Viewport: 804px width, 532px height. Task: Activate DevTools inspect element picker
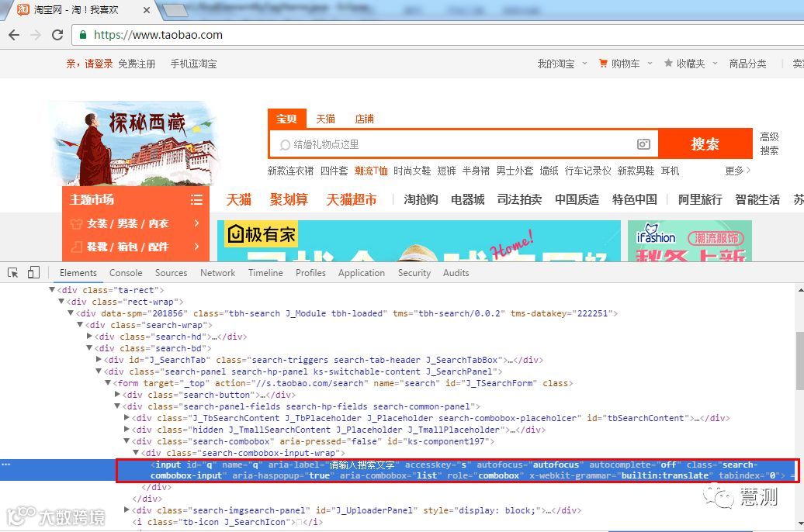click(13, 273)
